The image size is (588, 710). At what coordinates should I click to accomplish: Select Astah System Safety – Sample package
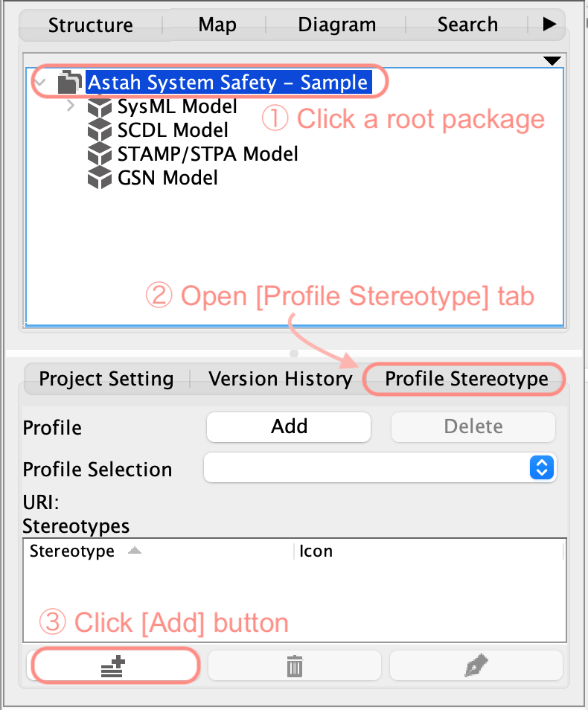[228, 83]
